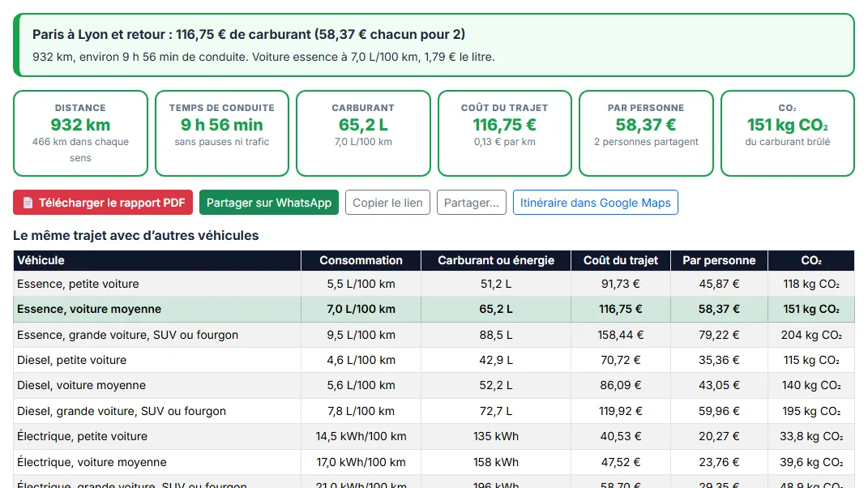Viewport: 868px width, 488px height.
Task: Click the 40,53 € cost cell
Action: coord(621,436)
